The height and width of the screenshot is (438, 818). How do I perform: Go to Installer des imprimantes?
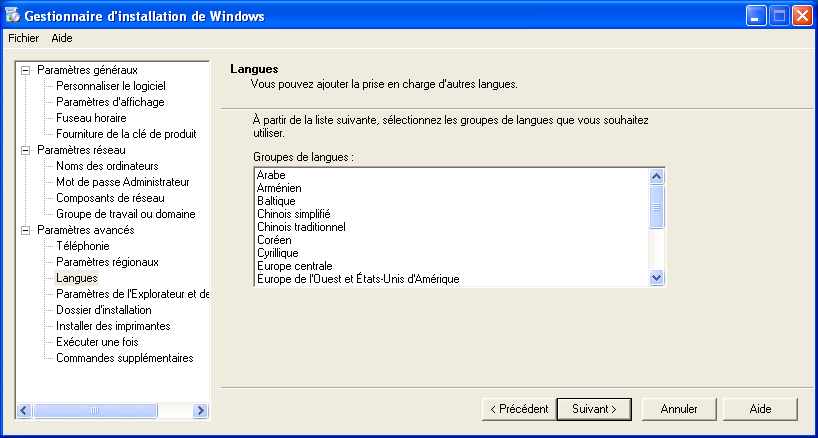point(113,326)
